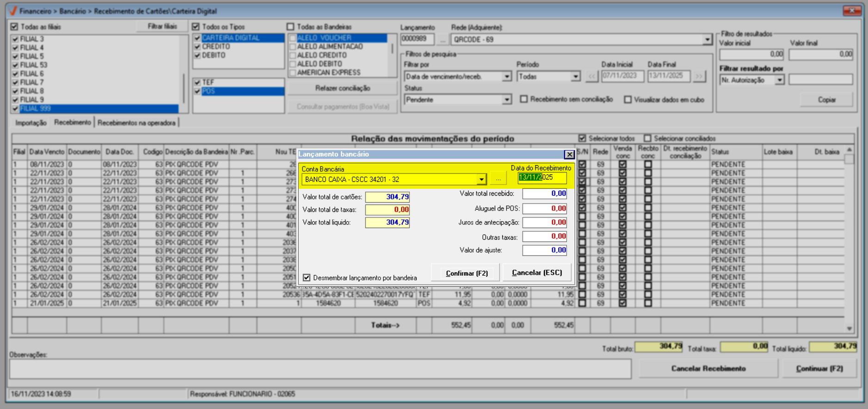The image size is (868, 409).
Task: Open the Conta Bancária dropdown
Action: pyautogui.click(x=481, y=180)
